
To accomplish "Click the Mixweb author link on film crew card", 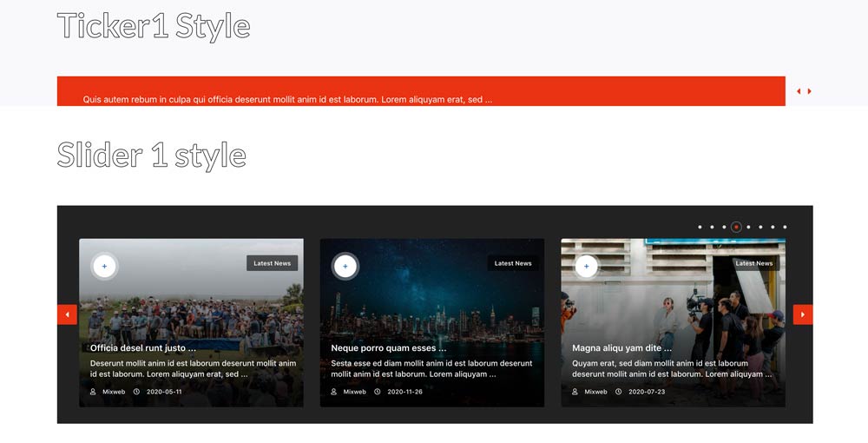I will 595,392.
